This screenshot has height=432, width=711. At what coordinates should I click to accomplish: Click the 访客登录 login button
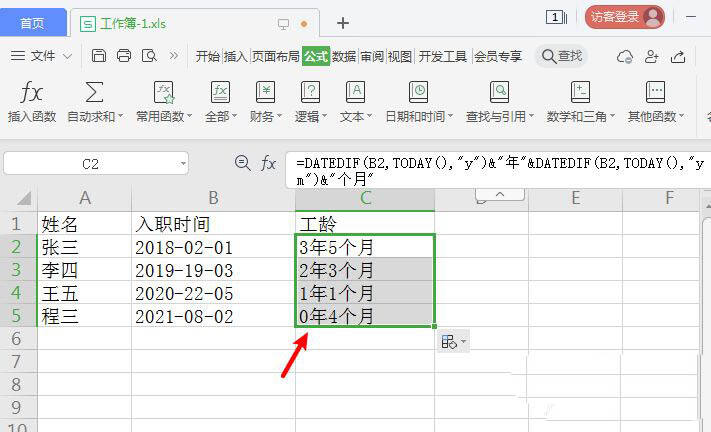pos(625,17)
